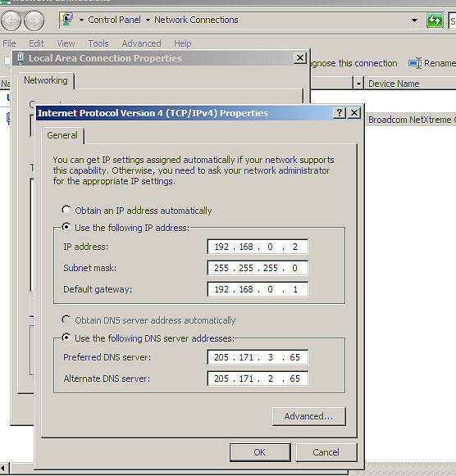This screenshot has height=476, width=456.
Task: Click the Local Area Connection Properties title icon
Action: (21, 58)
